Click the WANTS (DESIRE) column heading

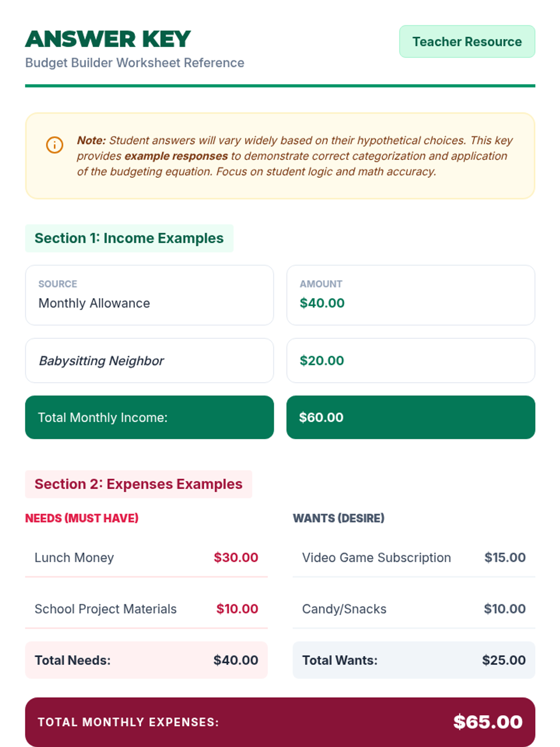[x=338, y=518]
